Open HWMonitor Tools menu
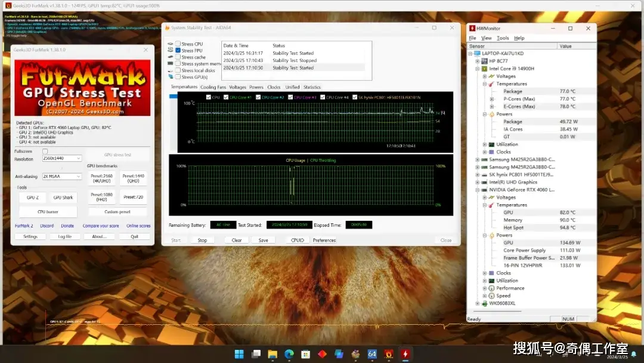Screen dimensions: 644x363 point(503,38)
